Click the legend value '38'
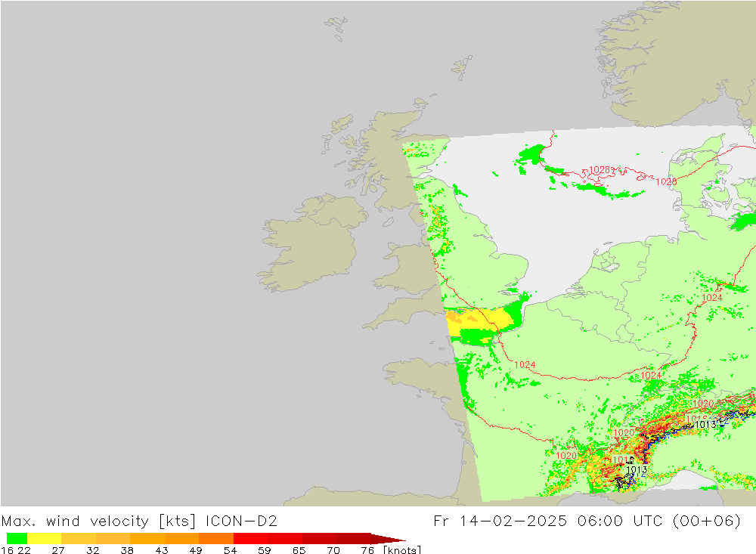Viewport: 756px width, 554px height. (127, 550)
